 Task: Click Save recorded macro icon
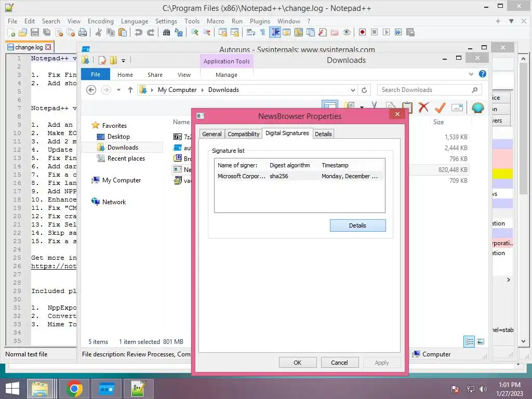410,32
